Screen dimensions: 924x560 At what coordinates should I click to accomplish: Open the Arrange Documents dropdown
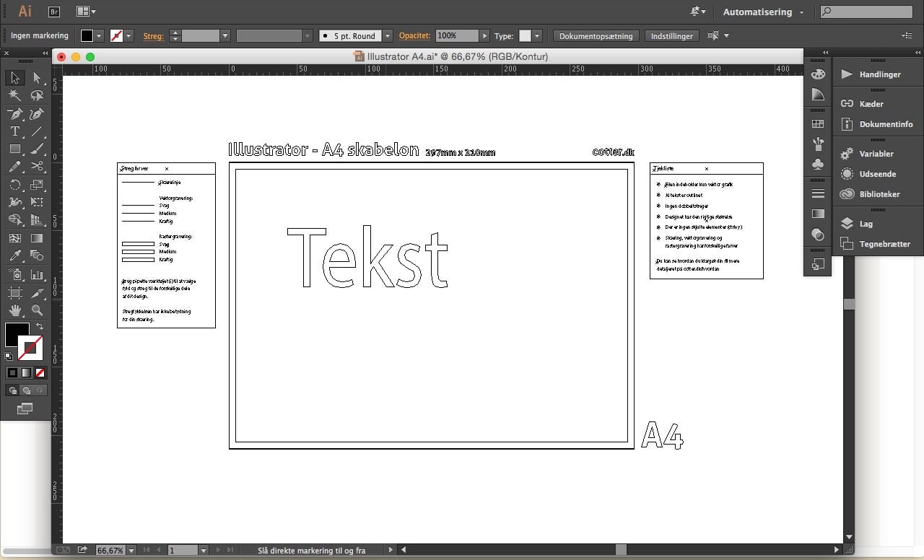(x=86, y=12)
